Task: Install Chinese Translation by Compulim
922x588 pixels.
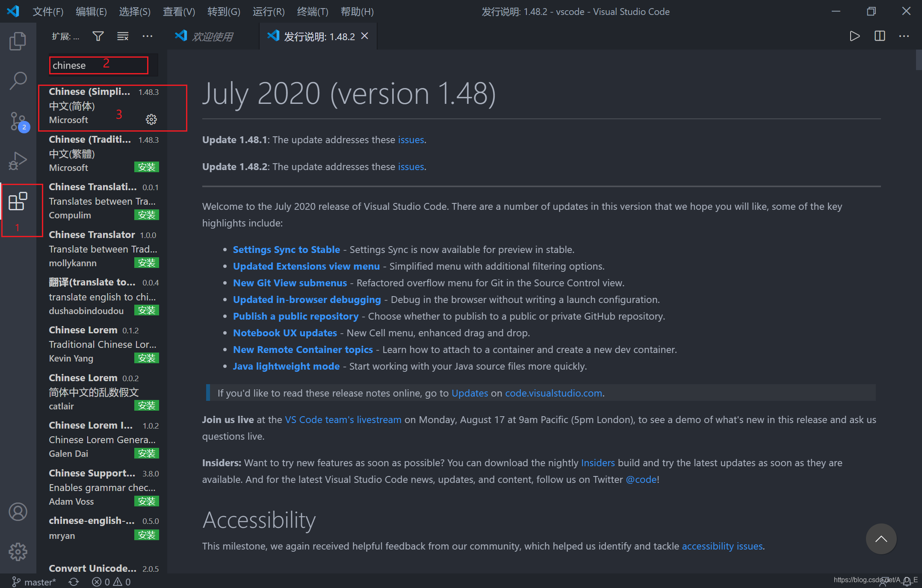Action: click(x=147, y=215)
